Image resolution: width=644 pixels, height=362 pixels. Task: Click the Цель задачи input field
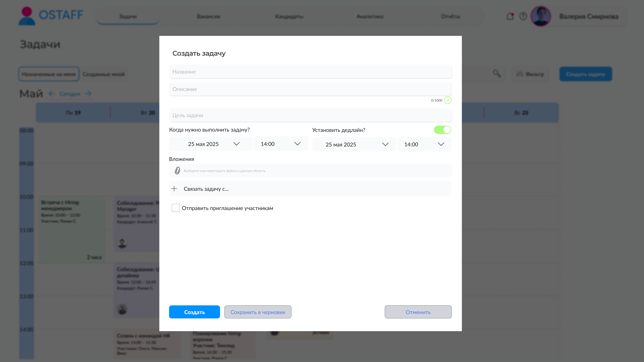pyautogui.click(x=310, y=115)
